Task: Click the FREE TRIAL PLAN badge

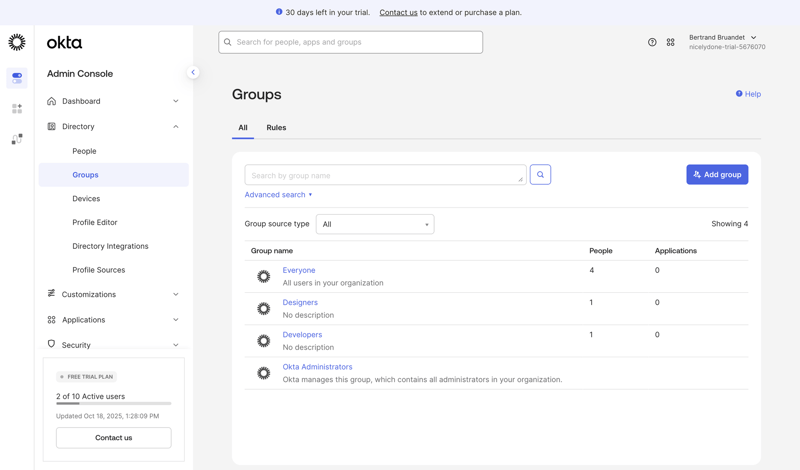Action: [86, 377]
